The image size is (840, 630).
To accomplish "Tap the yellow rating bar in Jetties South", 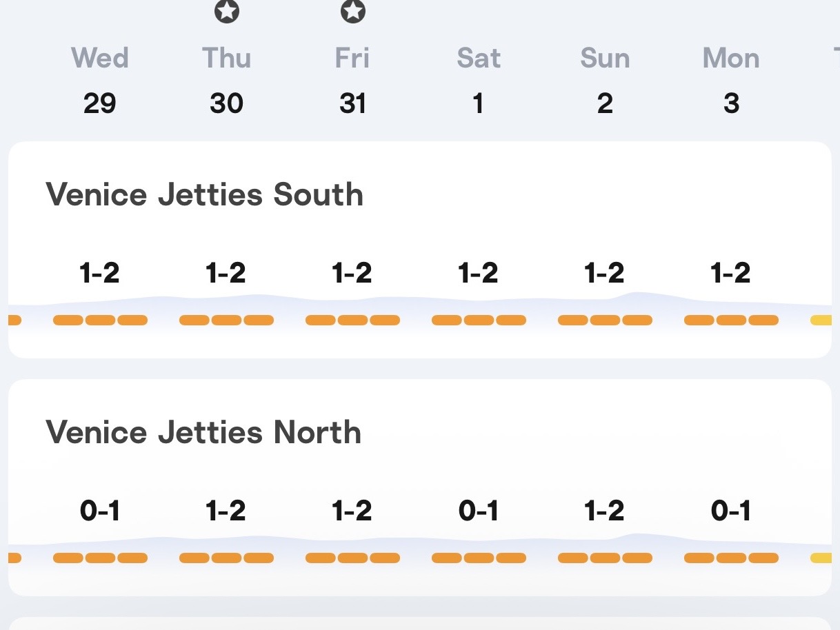I will (x=821, y=320).
